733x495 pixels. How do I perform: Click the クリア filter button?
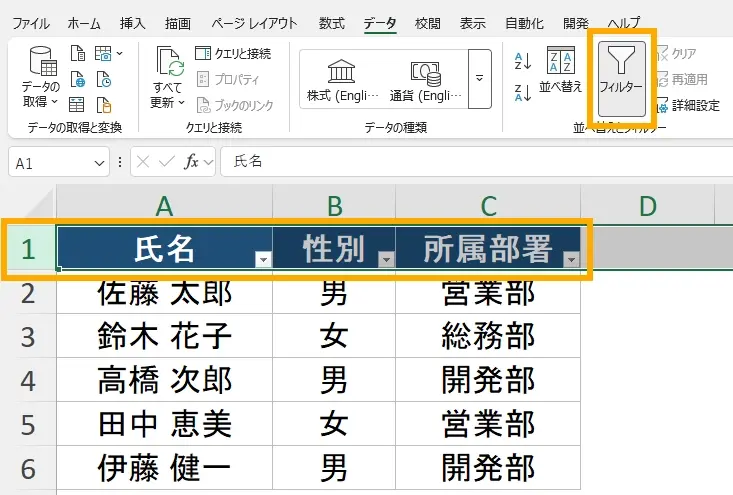click(677, 54)
